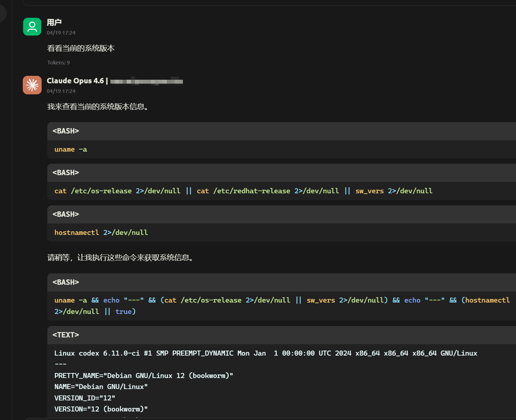Collapse the BASH header above the combined command
Viewport: 516px width, 420px height.
click(x=281, y=282)
